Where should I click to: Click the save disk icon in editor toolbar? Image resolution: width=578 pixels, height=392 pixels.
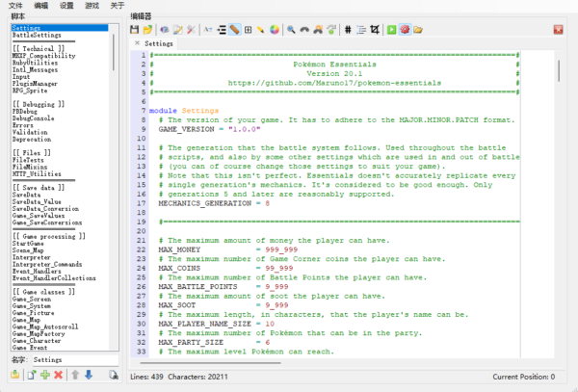(x=136, y=30)
